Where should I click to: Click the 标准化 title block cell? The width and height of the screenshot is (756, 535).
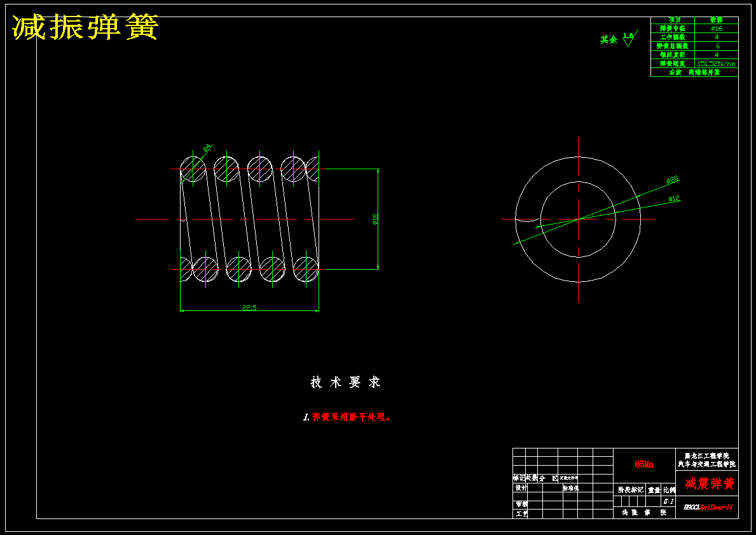pyautogui.click(x=570, y=488)
